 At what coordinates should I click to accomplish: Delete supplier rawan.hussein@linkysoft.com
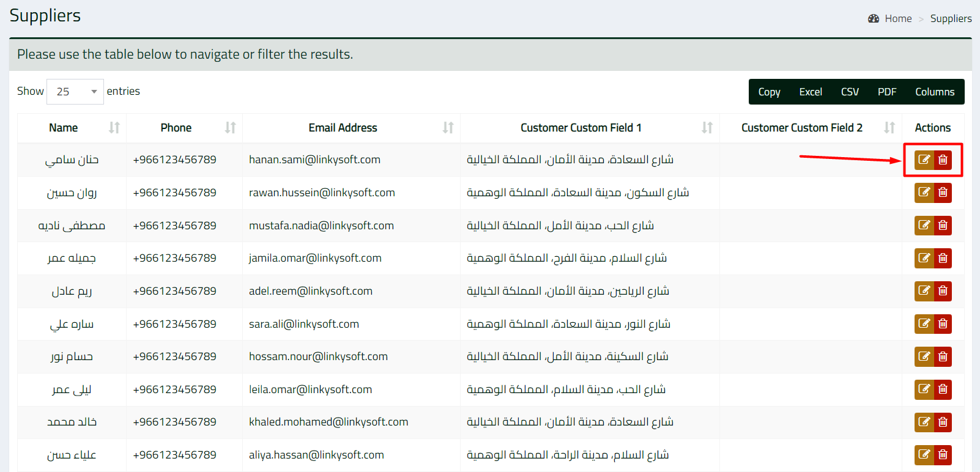[x=943, y=193]
